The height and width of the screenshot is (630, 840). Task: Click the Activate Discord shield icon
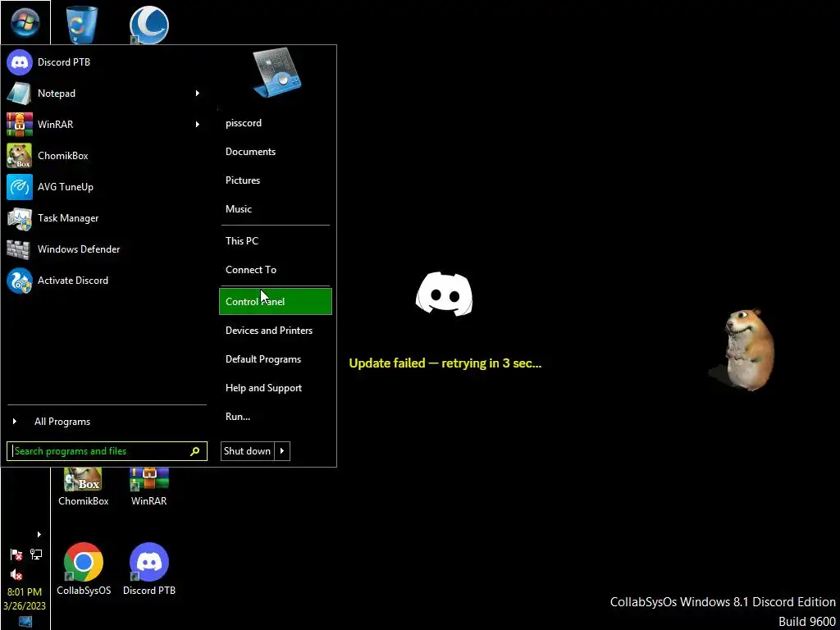coord(20,281)
